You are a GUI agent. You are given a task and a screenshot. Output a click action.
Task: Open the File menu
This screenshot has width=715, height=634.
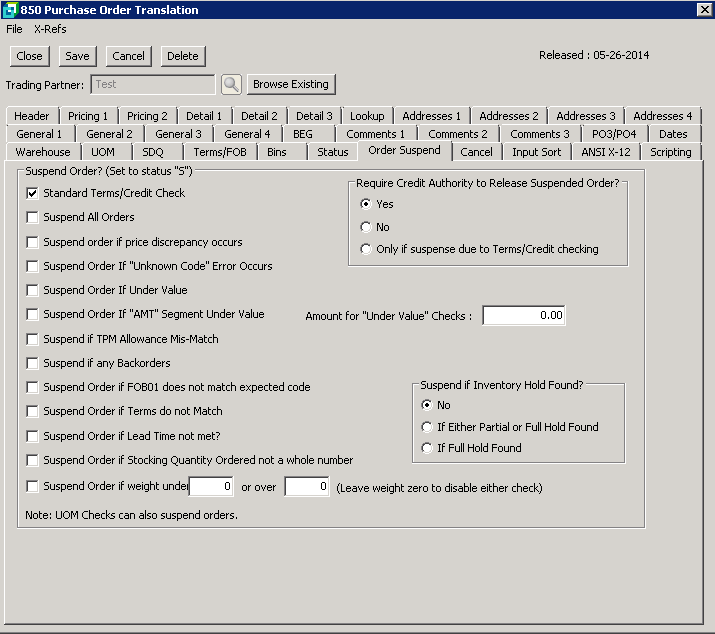click(x=14, y=29)
